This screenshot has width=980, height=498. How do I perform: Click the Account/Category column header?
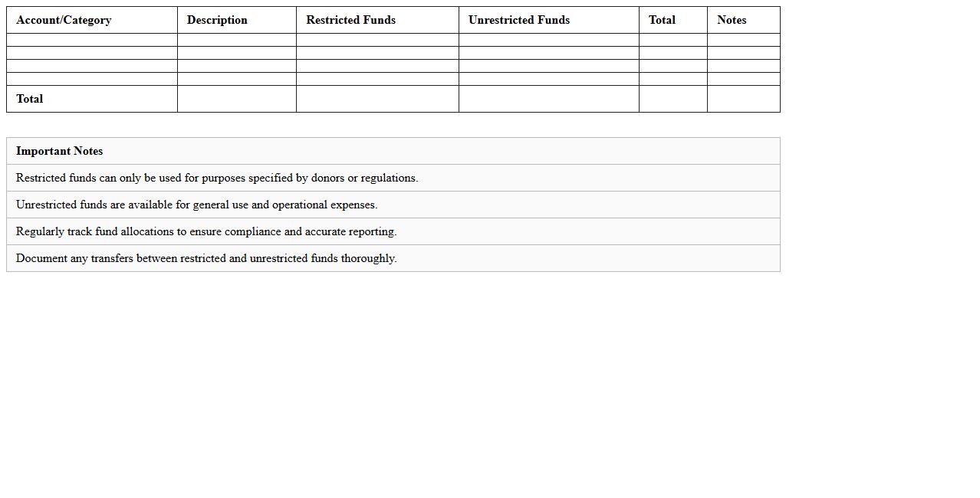pos(64,20)
